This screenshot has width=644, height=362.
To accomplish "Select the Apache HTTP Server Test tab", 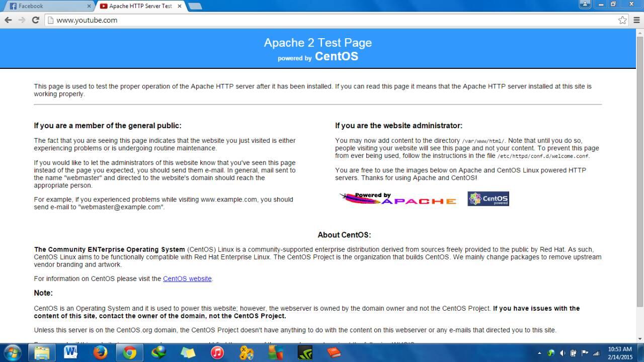I will pos(141,6).
